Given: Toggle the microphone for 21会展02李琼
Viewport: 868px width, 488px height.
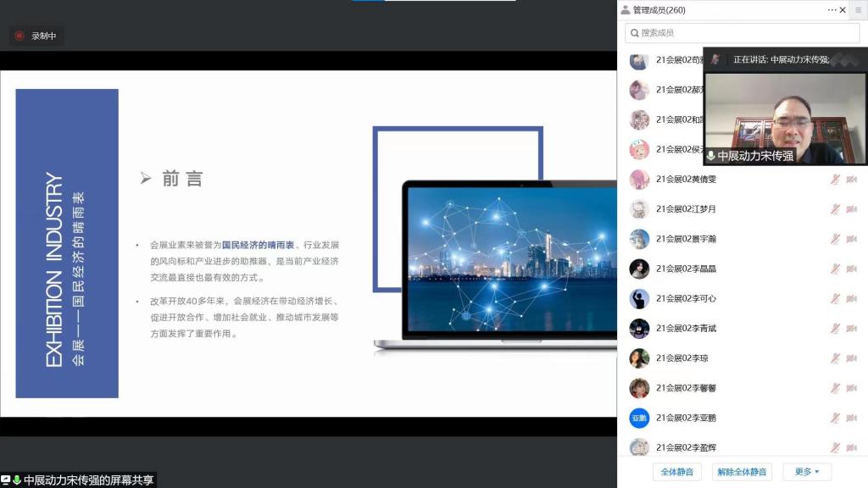Looking at the screenshot, I should pyautogui.click(x=835, y=358).
